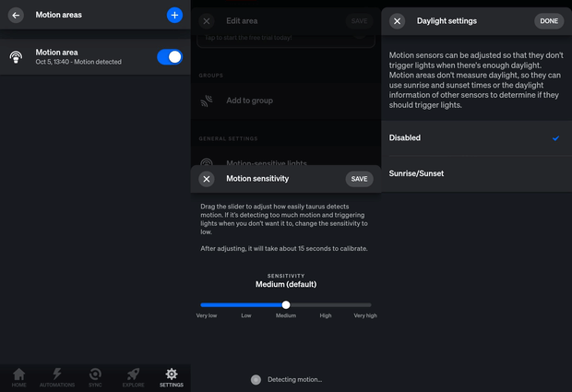The width and height of the screenshot is (572, 392).
Task: Add a new motion area
Action: 174,15
